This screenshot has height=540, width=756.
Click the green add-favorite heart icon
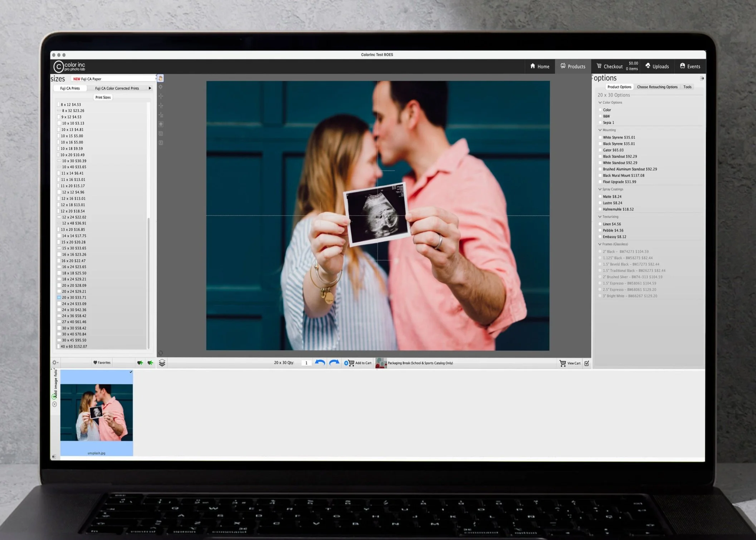141,362
